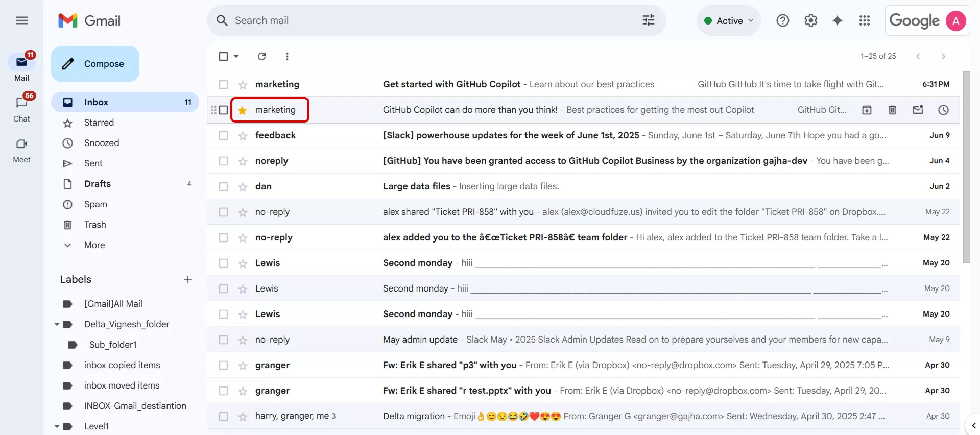Screen dimensions: 980x435
Task: Open the Active status dropdown
Action: coord(729,20)
